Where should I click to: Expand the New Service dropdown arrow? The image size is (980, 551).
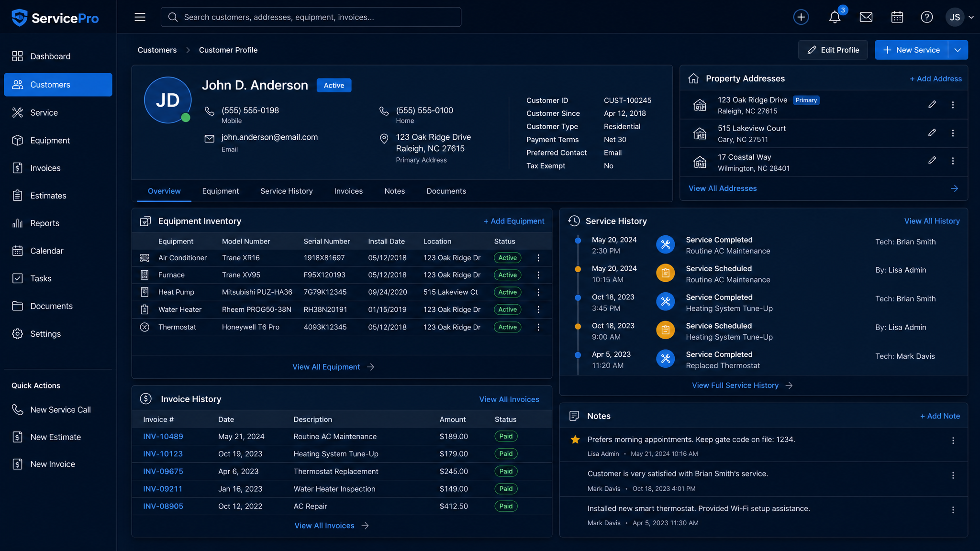(958, 50)
